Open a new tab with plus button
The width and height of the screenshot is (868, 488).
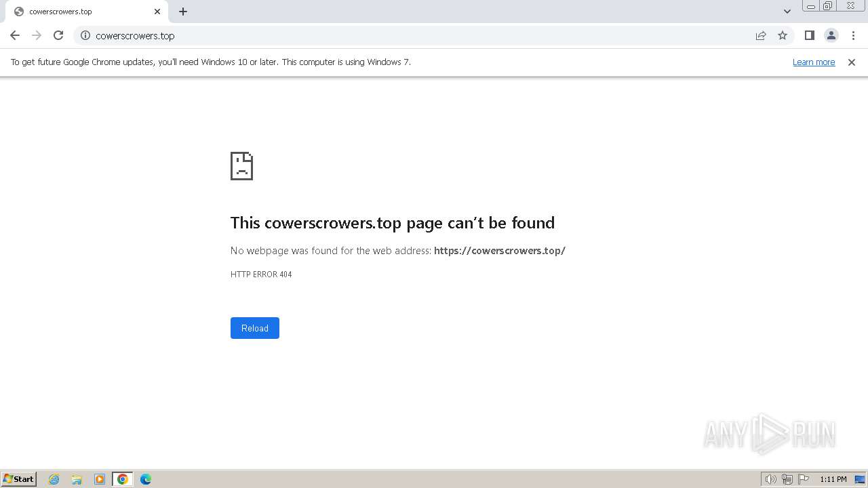point(183,12)
